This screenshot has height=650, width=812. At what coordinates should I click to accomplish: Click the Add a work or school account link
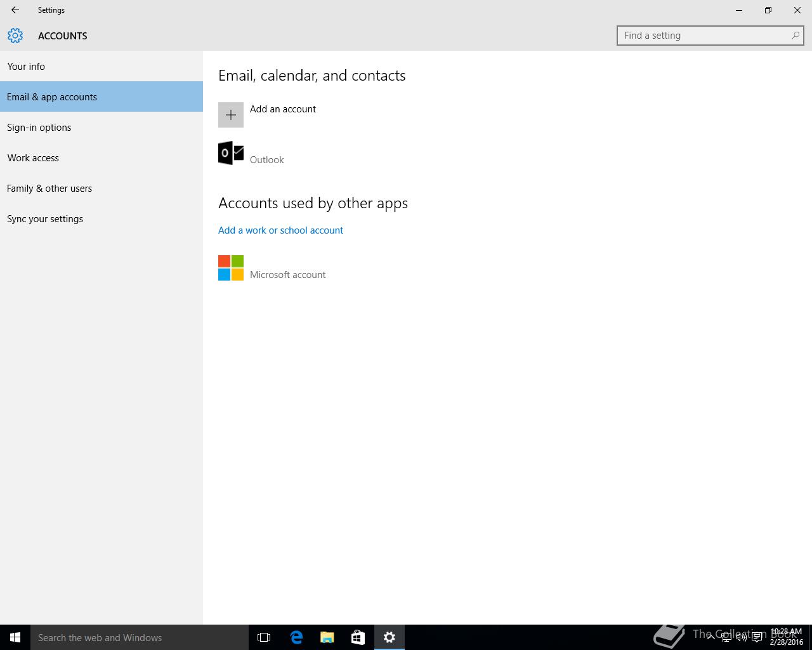(280, 230)
